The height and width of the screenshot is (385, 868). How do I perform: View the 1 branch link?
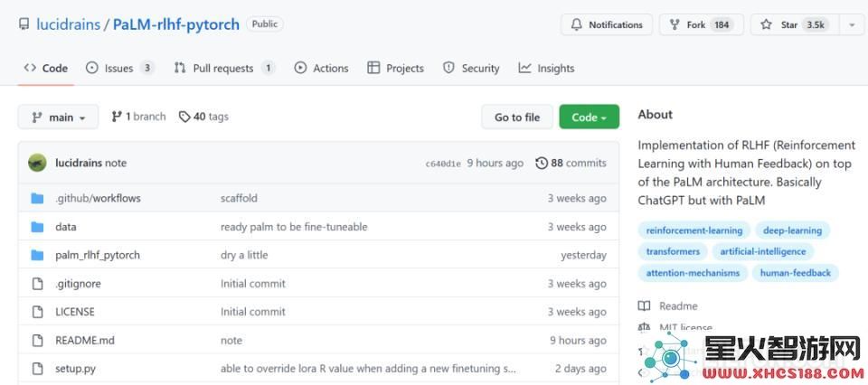[138, 117]
